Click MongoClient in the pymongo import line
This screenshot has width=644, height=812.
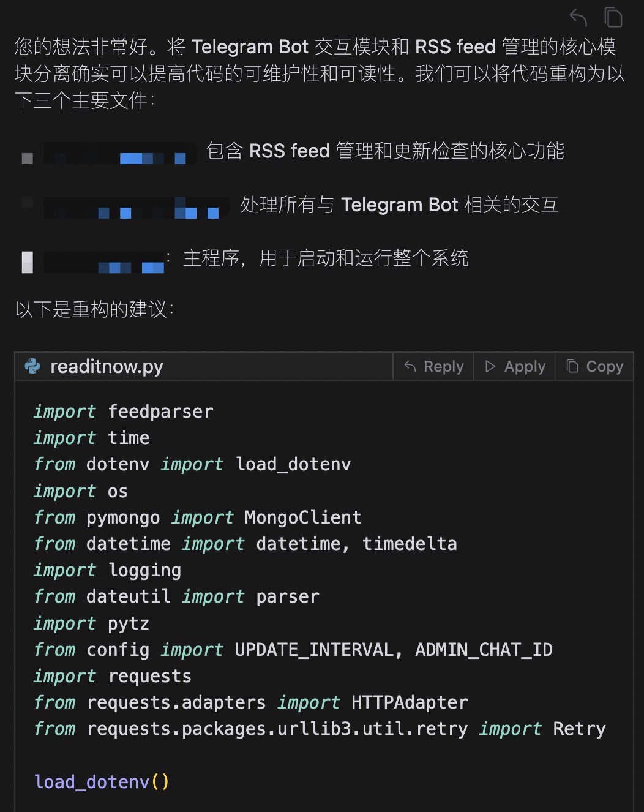302,517
